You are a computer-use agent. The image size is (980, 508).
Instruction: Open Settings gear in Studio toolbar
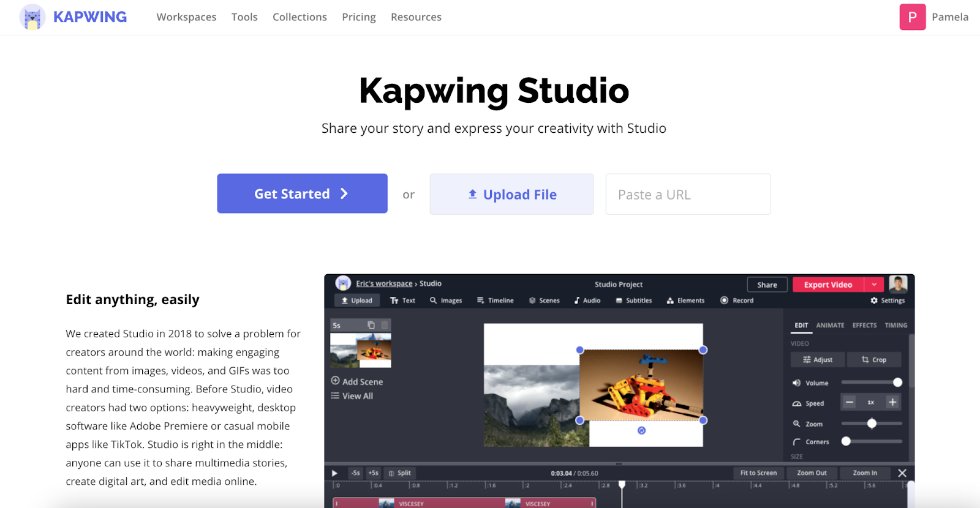click(x=888, y=301)
